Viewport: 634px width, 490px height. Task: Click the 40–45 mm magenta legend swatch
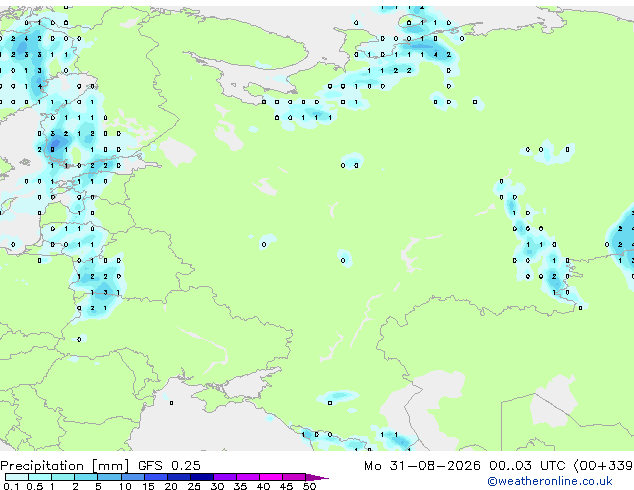(271, 477)
